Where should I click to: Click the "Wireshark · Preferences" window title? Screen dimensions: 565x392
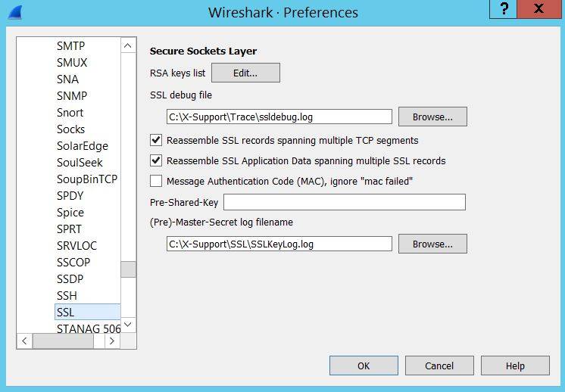point(283,13)
